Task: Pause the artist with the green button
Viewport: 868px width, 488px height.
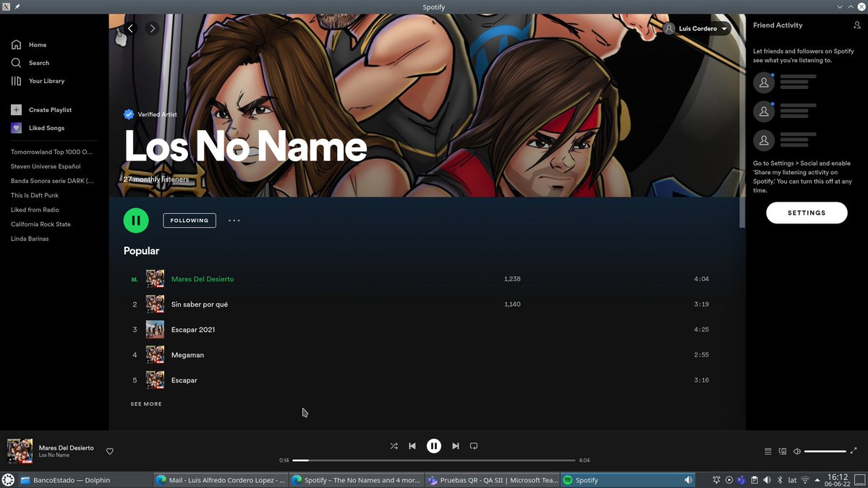Action: (x=136, y=221)
